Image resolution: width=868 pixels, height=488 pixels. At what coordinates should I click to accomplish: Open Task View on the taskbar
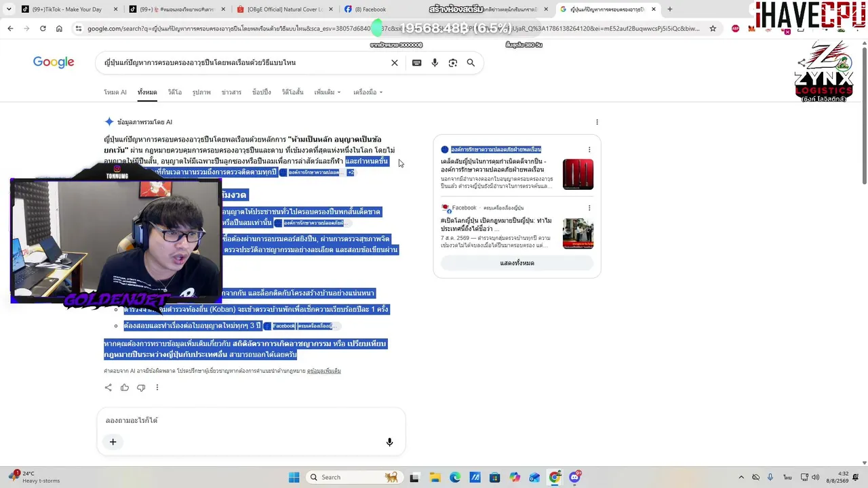click(414, 477)
